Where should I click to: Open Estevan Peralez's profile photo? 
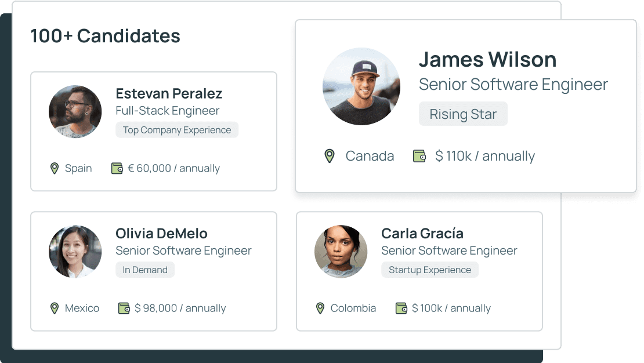(75, 111)
